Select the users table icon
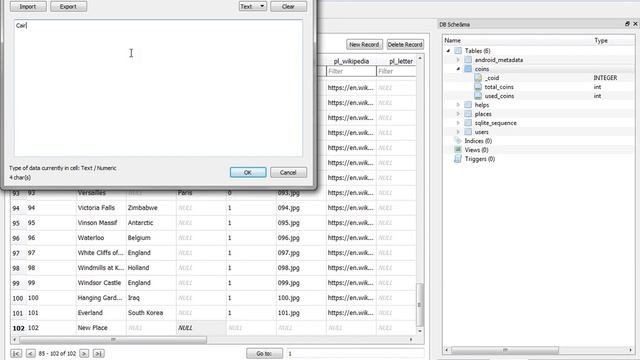Screen dimensions: 640x360 pos(468,132)
